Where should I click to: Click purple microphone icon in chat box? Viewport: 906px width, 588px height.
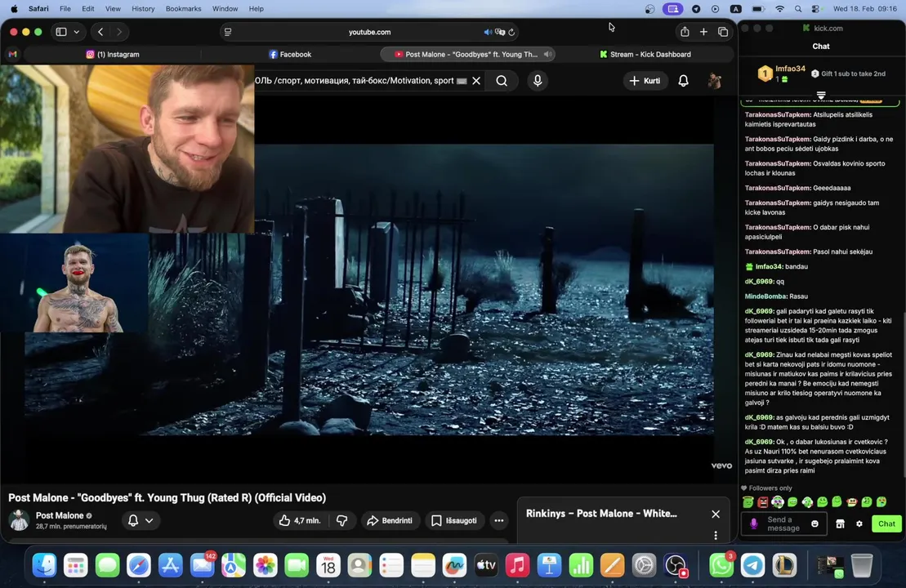pos(753,523)
